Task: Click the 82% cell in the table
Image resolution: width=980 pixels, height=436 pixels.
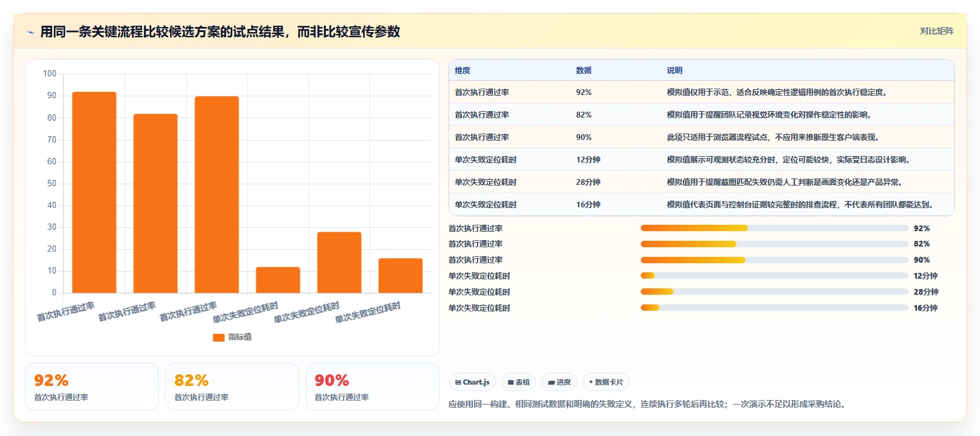Action: tap(584, 115)
